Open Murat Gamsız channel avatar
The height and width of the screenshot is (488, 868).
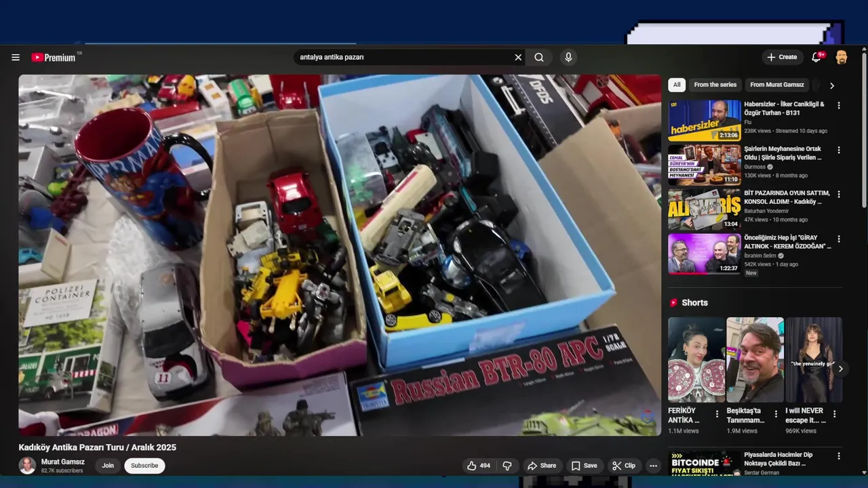click(x=27, y=466)
